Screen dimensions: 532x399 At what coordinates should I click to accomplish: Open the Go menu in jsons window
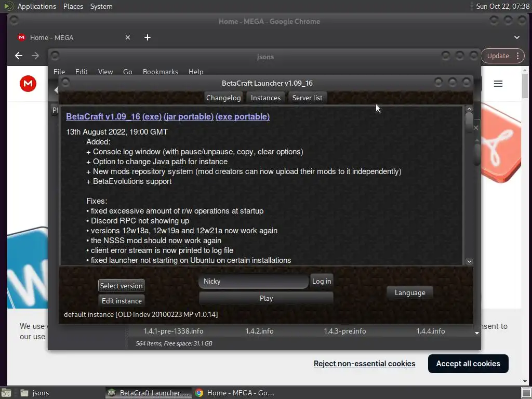tap(128, 72)
